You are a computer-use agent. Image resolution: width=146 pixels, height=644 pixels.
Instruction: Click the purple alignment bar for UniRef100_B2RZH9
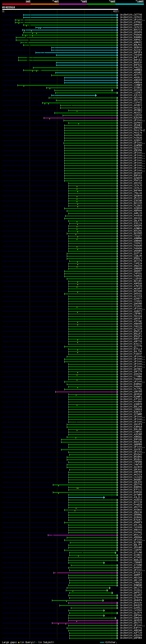[x=81, y=118]
